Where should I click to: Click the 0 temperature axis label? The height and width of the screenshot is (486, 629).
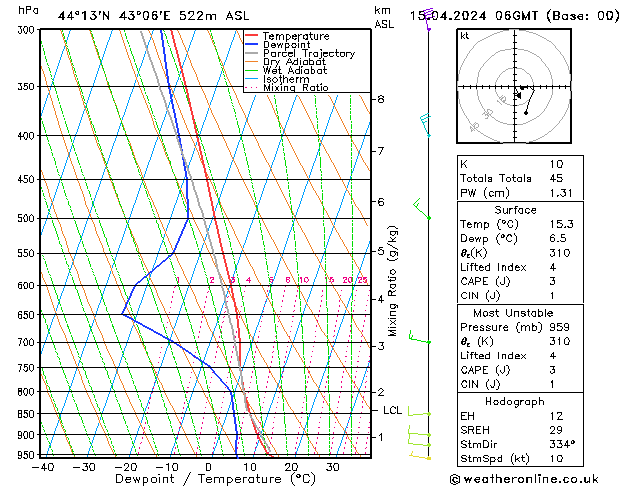point(209,468)
